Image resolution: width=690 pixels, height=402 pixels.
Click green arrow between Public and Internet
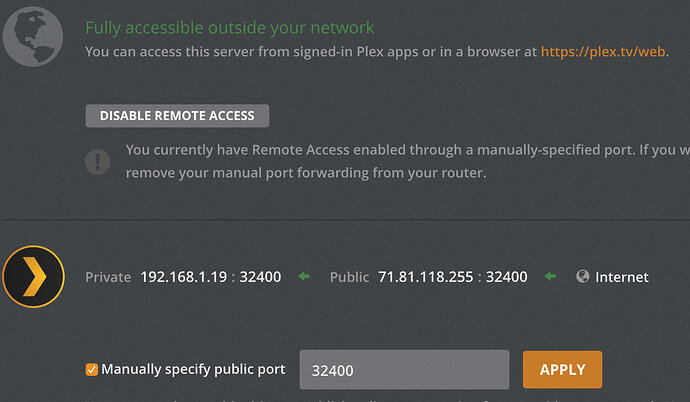tap(550, 277)
